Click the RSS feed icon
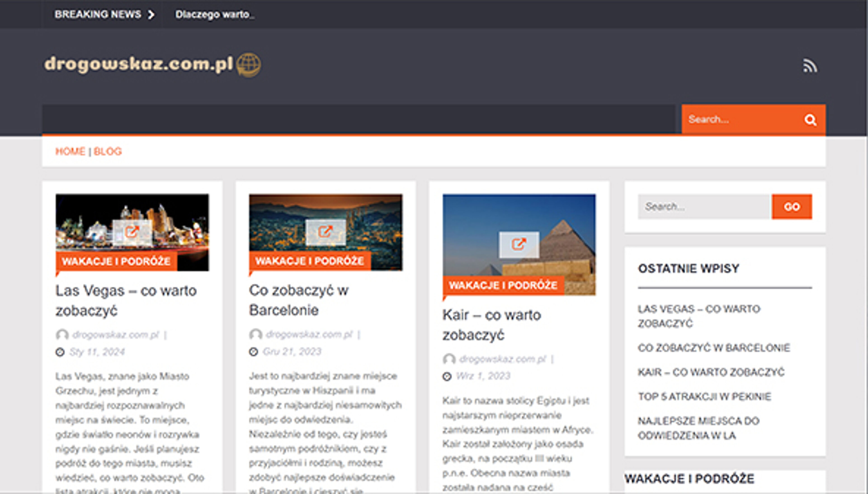The width and height of the screenshot is (868, 494). pos(810,66)
